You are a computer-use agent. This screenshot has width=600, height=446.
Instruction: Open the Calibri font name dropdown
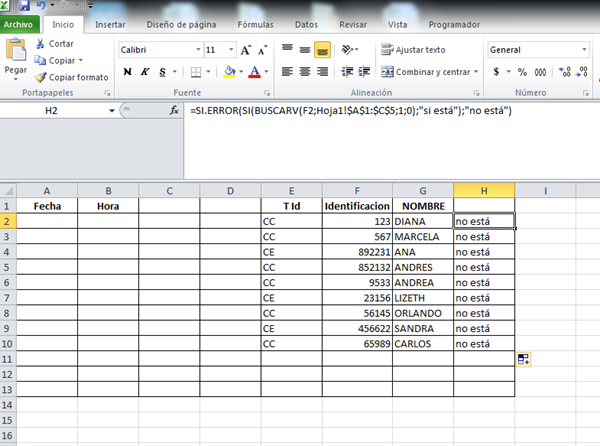tap(194, 49)
